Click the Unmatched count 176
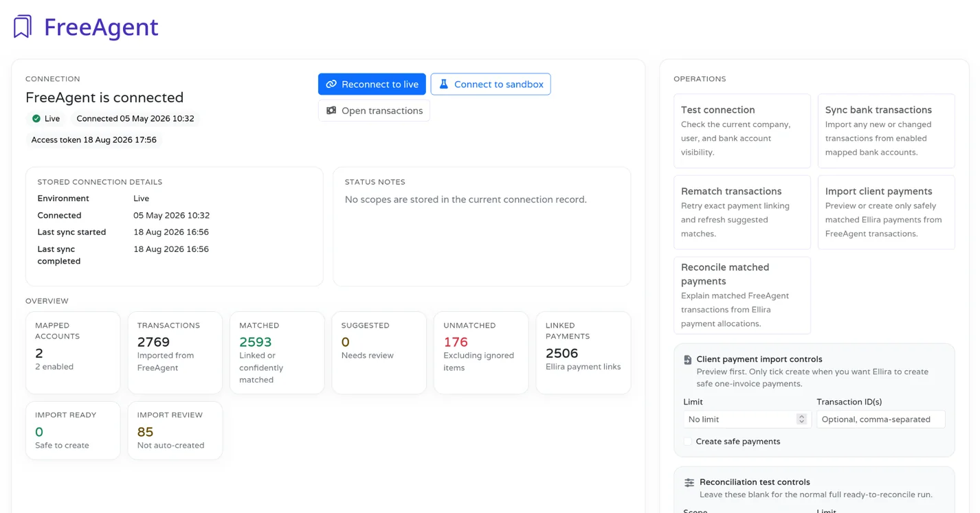 (456, 342)
